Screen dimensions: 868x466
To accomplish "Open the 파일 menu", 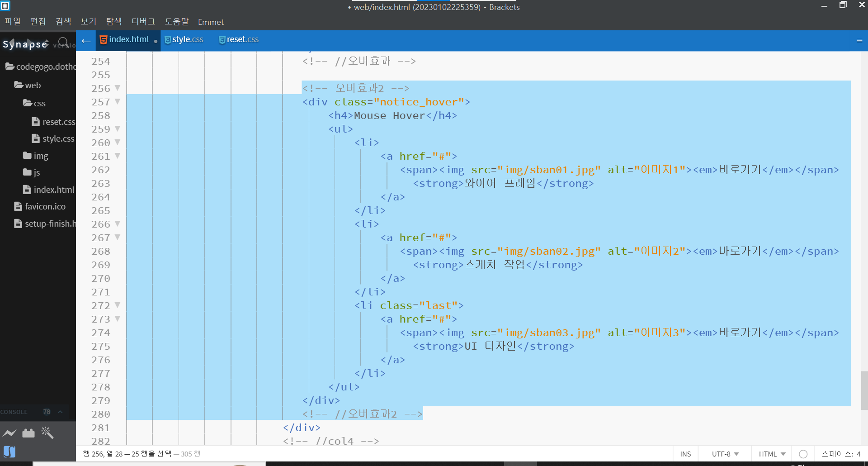I will (13, 22).
